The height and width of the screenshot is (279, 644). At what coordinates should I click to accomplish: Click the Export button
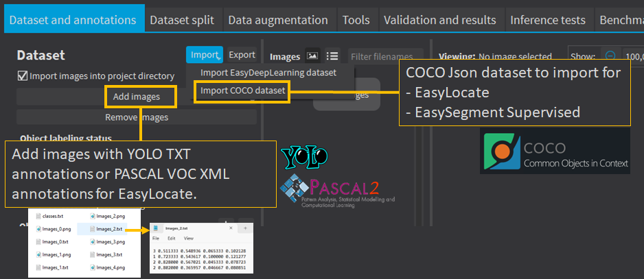pyautogui.click(x=242, y=55)
